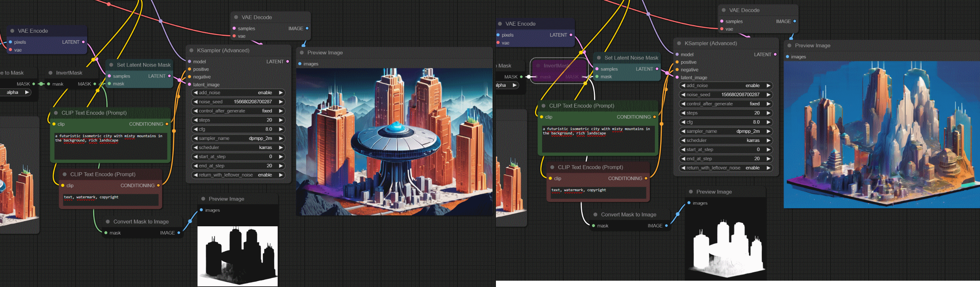
Task: Open the sampler_name dropdown showing dpmpp_2m beside the saucer preview
Action: point(238,138)
